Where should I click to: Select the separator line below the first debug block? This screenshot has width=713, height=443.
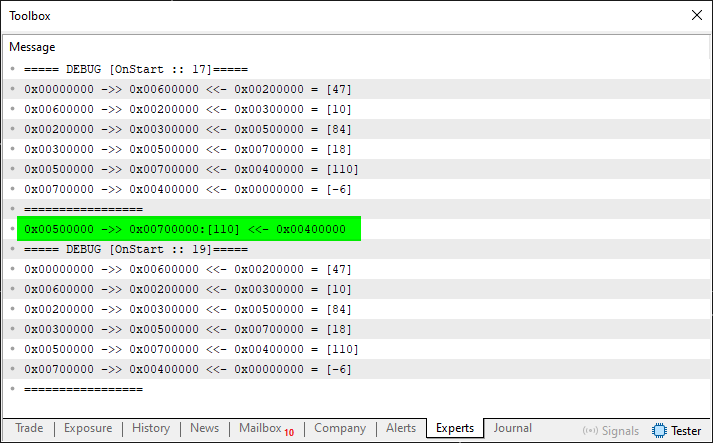[356, 209]
